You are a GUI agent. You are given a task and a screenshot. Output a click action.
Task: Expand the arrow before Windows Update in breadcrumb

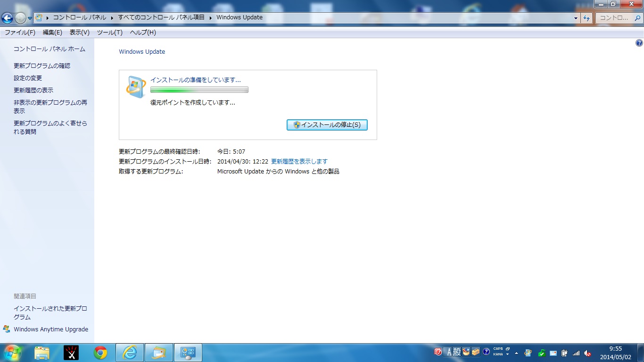click(x=210, y=18)
